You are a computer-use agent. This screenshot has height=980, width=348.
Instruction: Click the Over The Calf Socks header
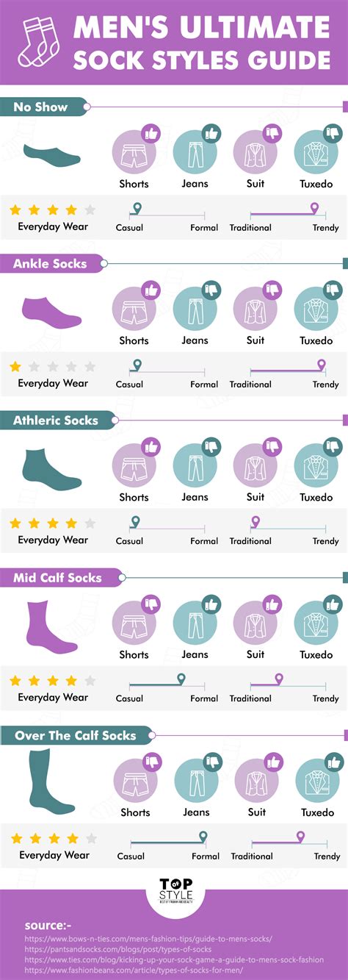click(75, 735)
